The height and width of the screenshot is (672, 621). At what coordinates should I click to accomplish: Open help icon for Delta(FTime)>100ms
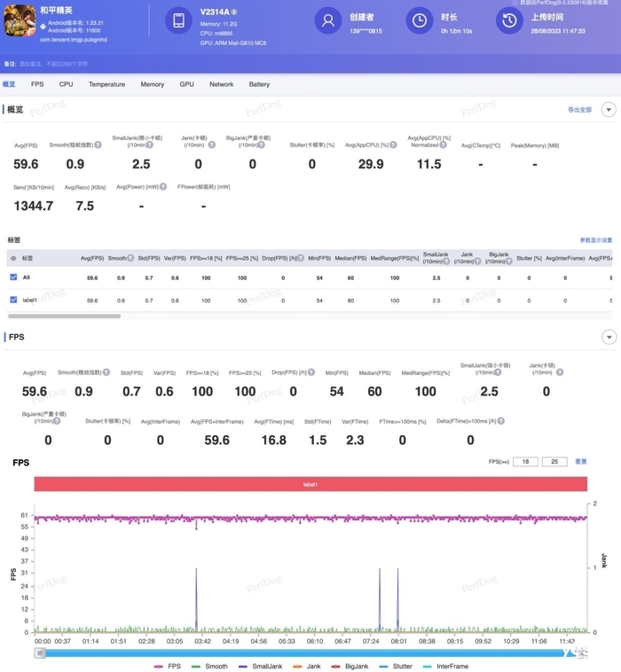(501, 421)
